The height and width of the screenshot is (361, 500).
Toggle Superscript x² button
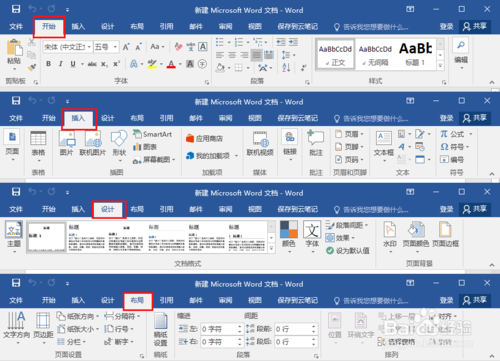pos(116,64)
